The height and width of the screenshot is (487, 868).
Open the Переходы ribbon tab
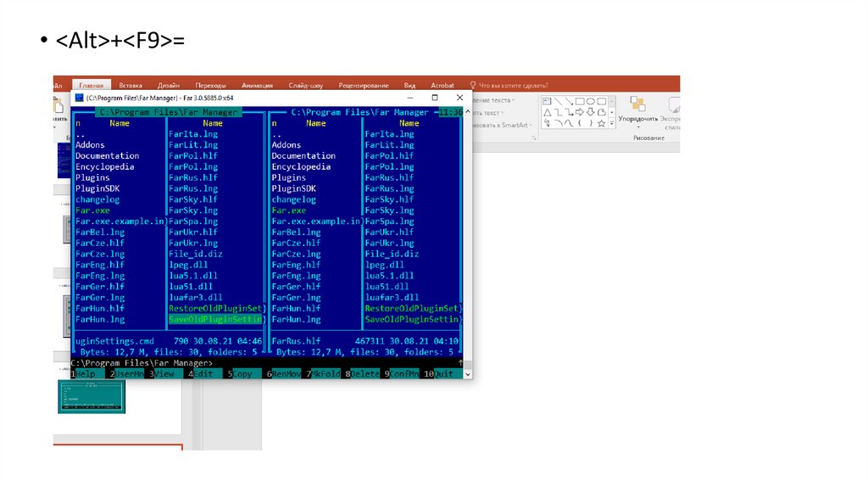[x=210, y=86]
